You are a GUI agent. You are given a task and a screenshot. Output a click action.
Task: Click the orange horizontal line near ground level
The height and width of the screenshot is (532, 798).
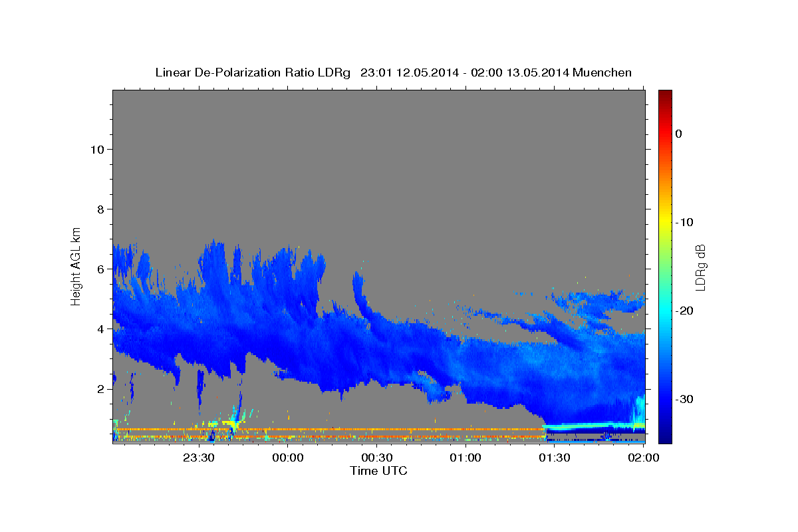point(329,430)
